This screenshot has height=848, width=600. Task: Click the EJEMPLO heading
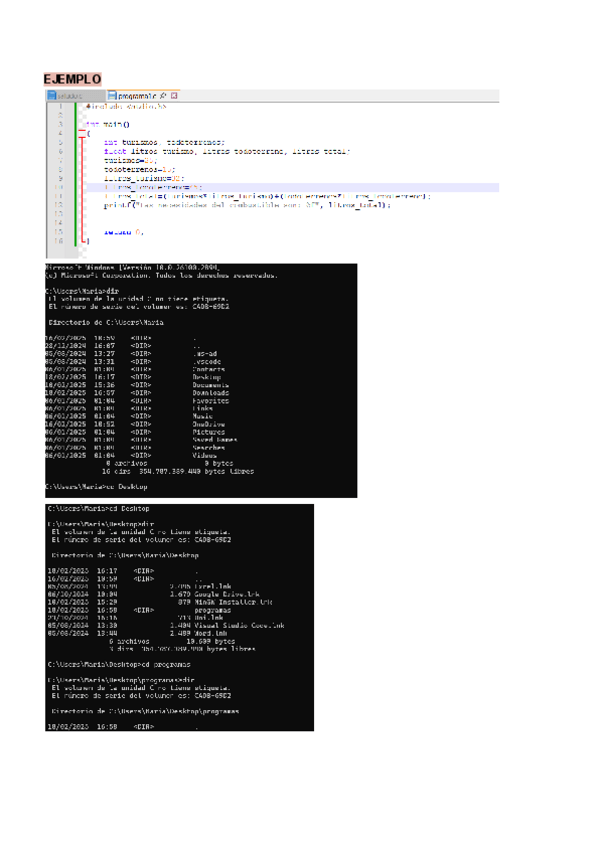pos(72,79)
